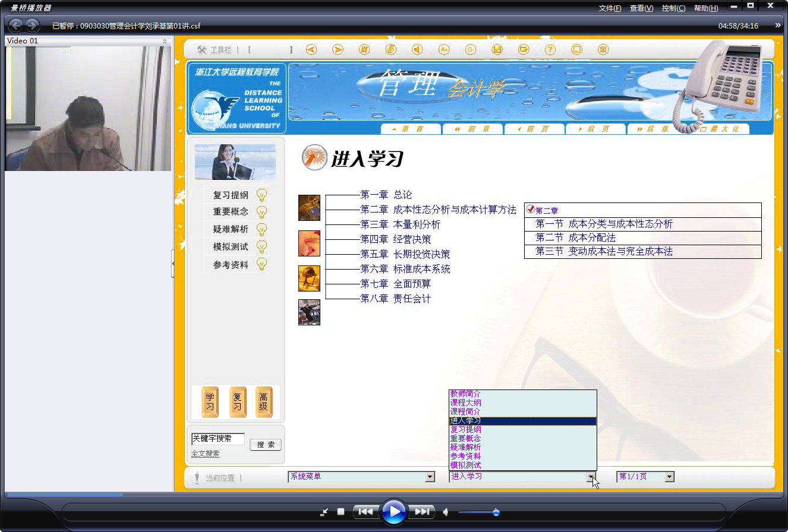Collapse the Video 01 panel chevron
Screen dimensions: 788x532
pos(165,41)
